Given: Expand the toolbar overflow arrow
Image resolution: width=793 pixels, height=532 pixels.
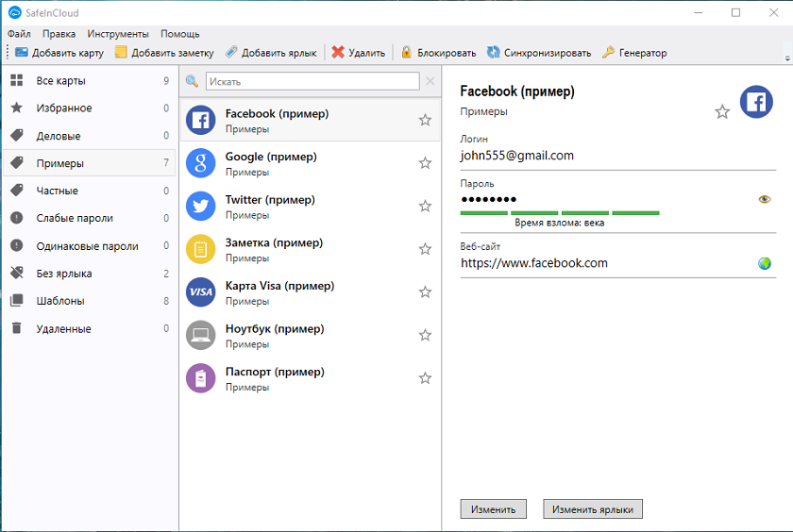Looking at the screenshot, I should click(x=786, y=58).
